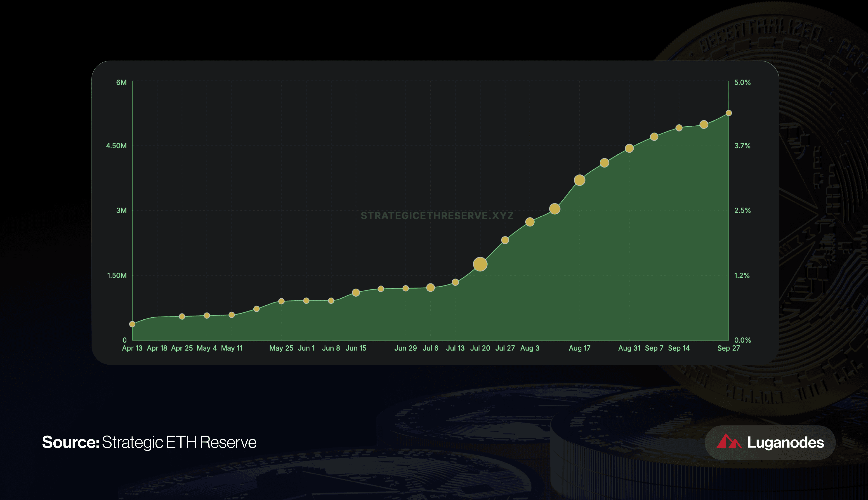This screenshot has height=500, width=868.
Task: Click the data point at Apr 13
Action: (x=132, y=324)
